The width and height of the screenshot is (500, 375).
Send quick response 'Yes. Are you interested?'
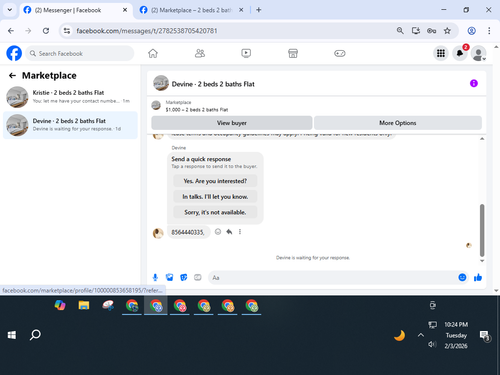pyautogui.click(x=215, y=181)
